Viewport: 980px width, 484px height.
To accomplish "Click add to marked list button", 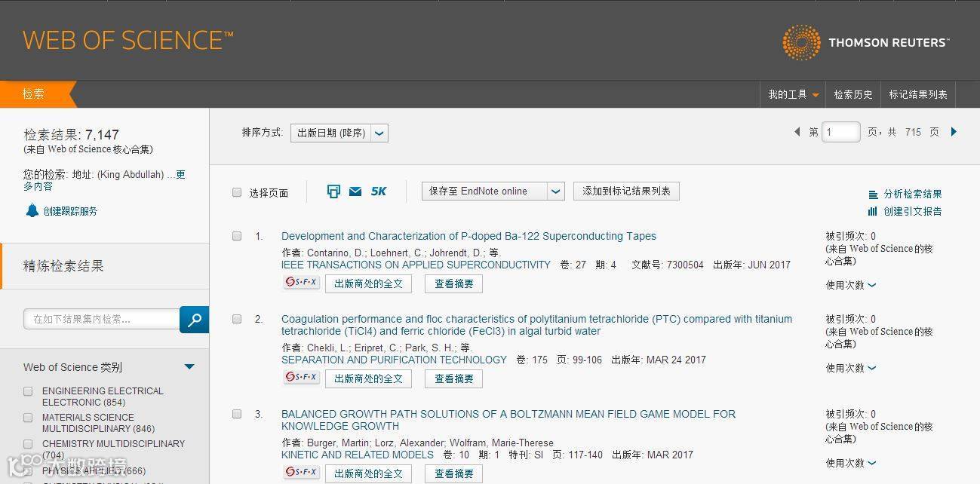I will [x=626, y=191].
